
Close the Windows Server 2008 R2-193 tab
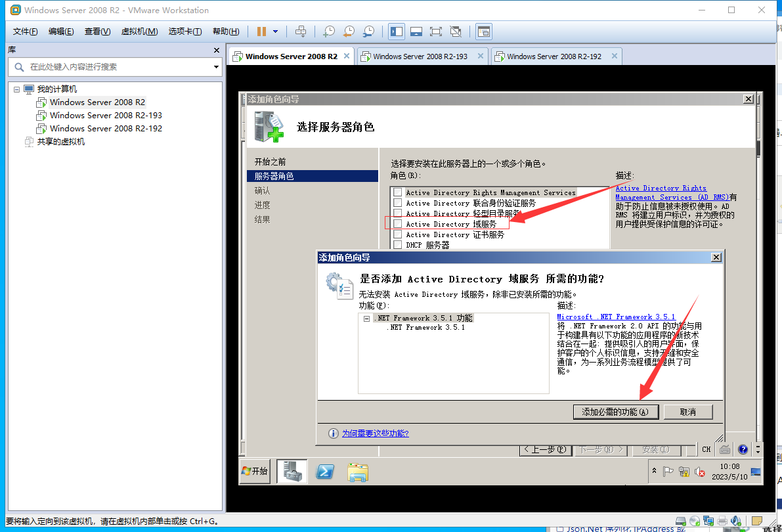coord(480,56)
